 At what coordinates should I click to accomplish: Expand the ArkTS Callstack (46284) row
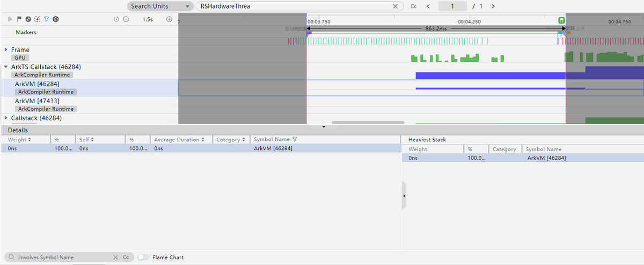tap(6, 67)
